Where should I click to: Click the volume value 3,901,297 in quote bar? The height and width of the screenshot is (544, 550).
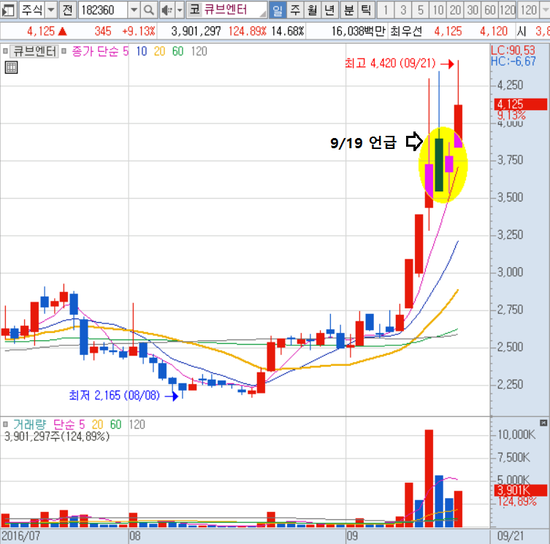pyautogui.click(x=196, y=32)
